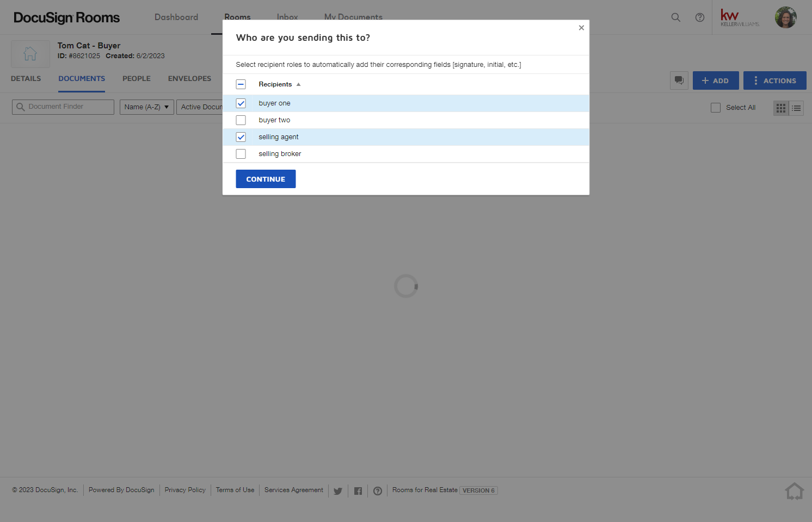This screenshot has width=812, height=522.
Task: Click the Keller Williams logo
Action: (x=740, y=17)
